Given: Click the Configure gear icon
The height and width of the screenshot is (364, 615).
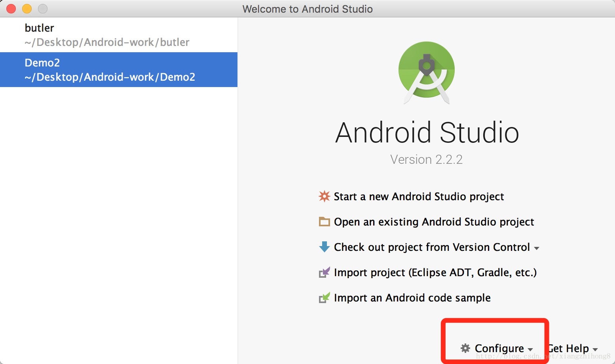Looking at the screenshot, I should coord(465,348).
